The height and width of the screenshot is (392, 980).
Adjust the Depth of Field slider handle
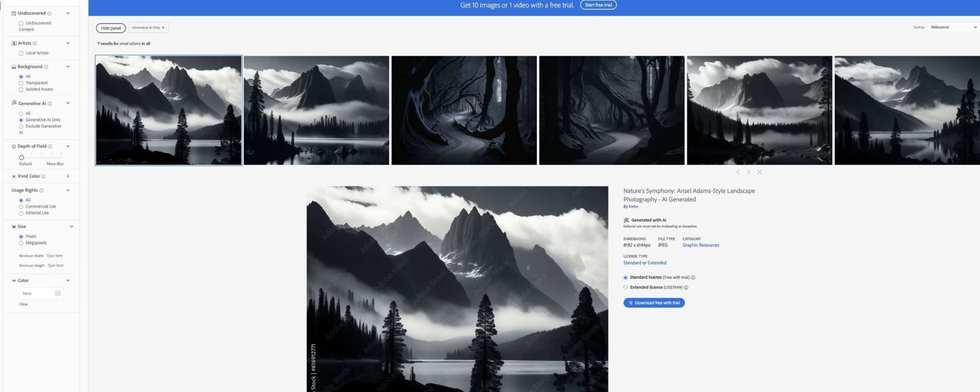[22, 158]
